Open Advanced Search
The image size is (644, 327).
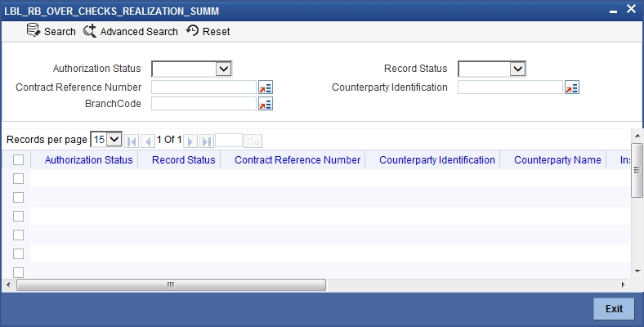[x=131, y=31]
